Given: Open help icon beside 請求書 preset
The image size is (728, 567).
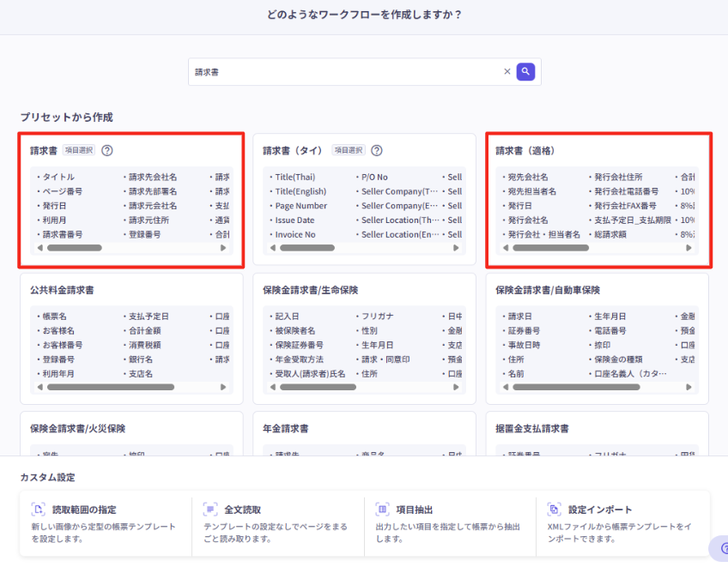Looking at the screenshot, I should 107,150.
